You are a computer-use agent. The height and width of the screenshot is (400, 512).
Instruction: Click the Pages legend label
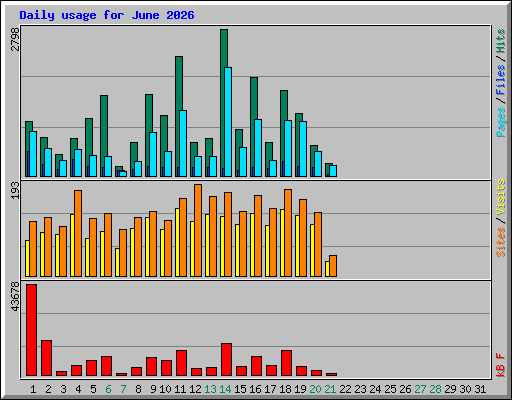(500, 122)
